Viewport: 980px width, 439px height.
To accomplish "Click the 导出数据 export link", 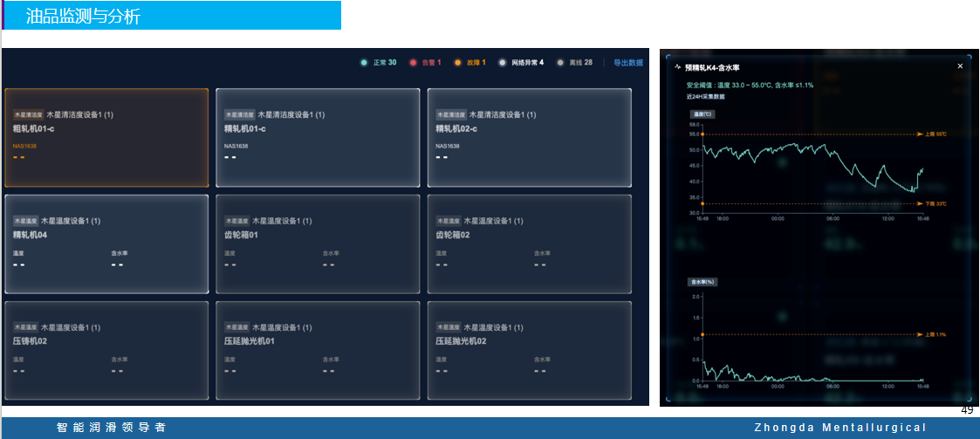I will [x=627, y=63].
